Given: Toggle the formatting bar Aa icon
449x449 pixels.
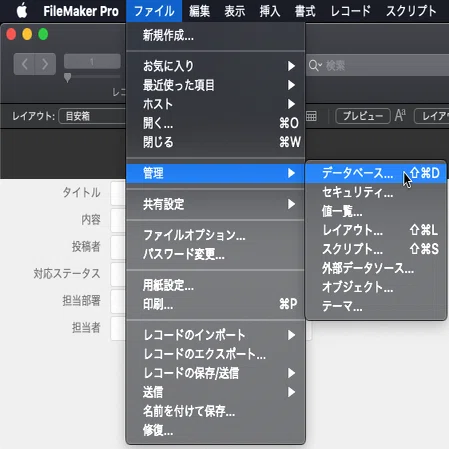Looking at the screenshot, I should tap(400, 116).
